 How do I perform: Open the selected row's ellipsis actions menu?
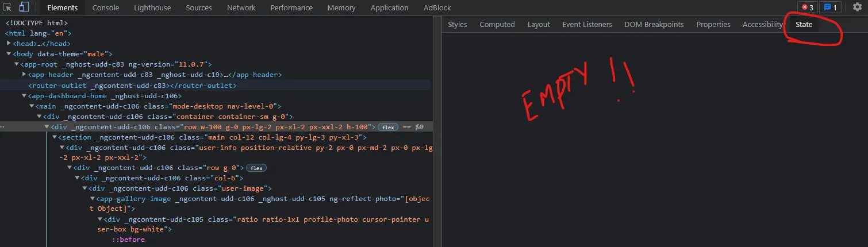coord(3,127)
